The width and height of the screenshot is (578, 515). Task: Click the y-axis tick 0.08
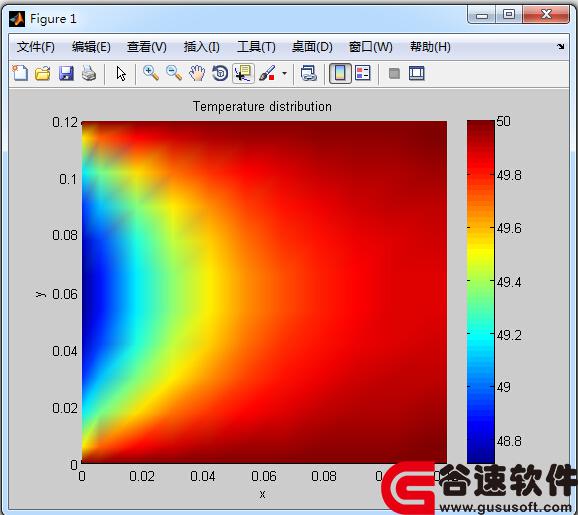coord(65,235)
